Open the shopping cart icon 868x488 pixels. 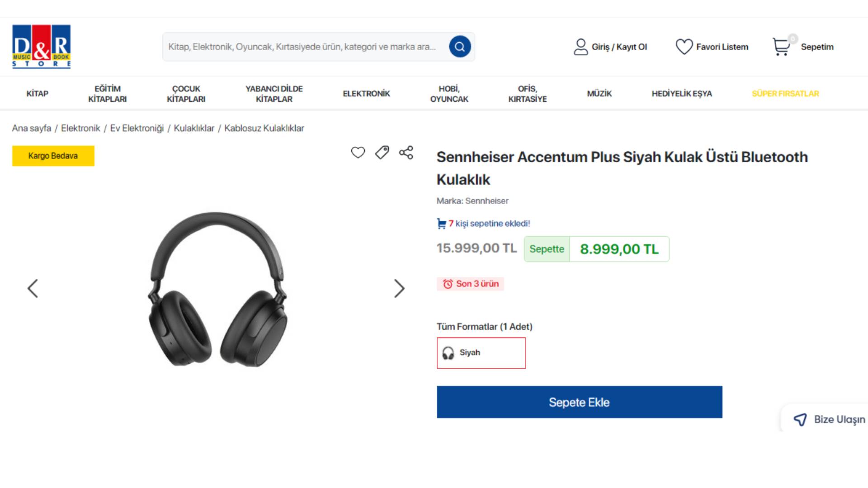click(x=781, y=47)
